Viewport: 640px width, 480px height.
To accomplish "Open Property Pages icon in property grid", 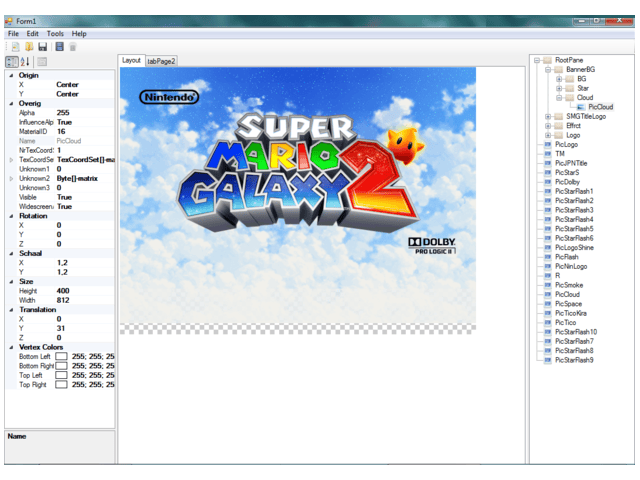I will 42,62.
